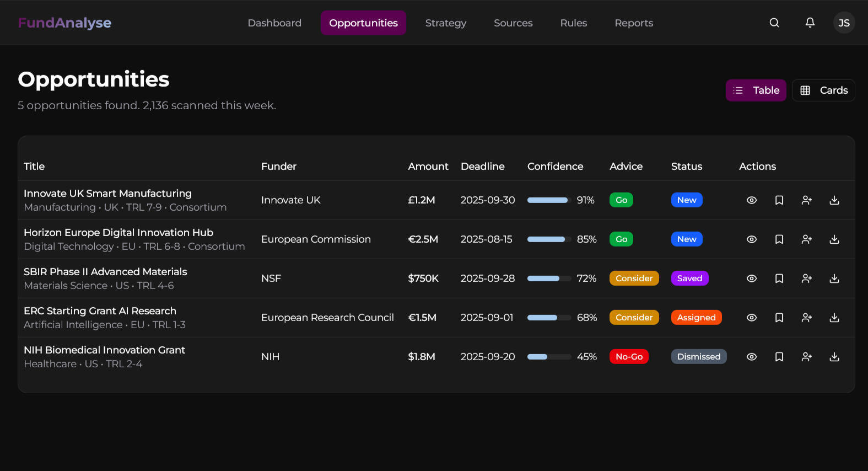
Task: Download the NIH Biomedical Innovation Grant
Action: coord(834,357)
